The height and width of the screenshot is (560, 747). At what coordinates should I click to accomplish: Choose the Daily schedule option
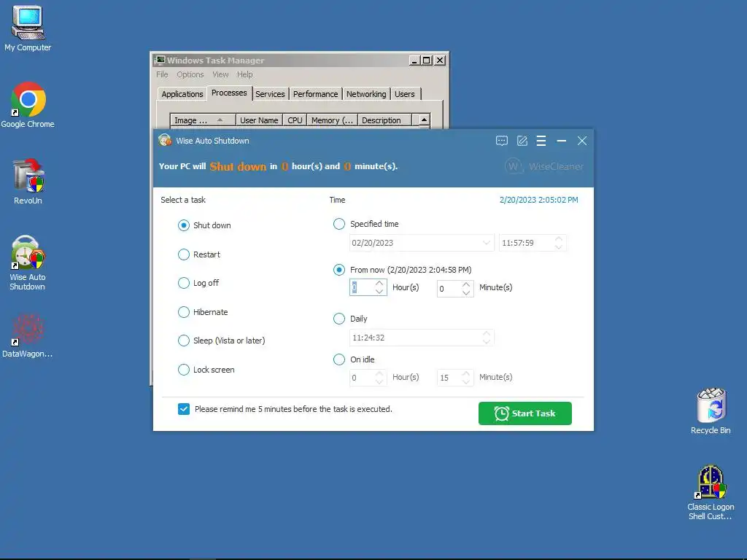338,319
